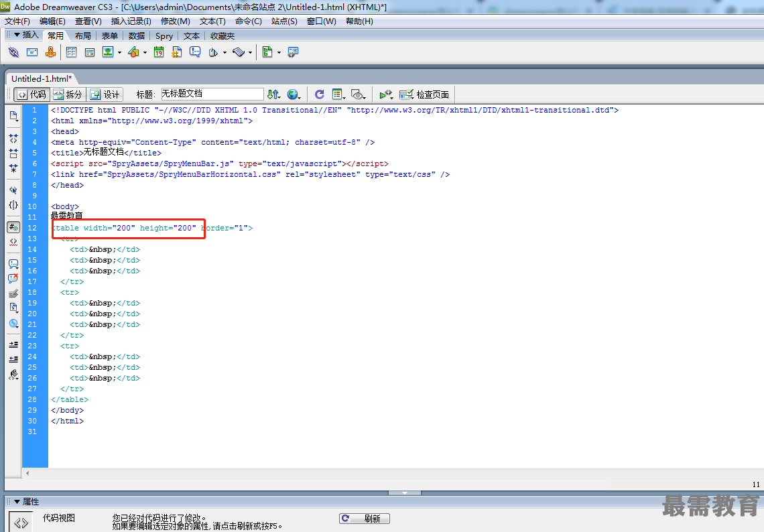This screenshot has width=764, height=532.
Task: Open the Head tags dropdown arrow
Action: point(225,53)
